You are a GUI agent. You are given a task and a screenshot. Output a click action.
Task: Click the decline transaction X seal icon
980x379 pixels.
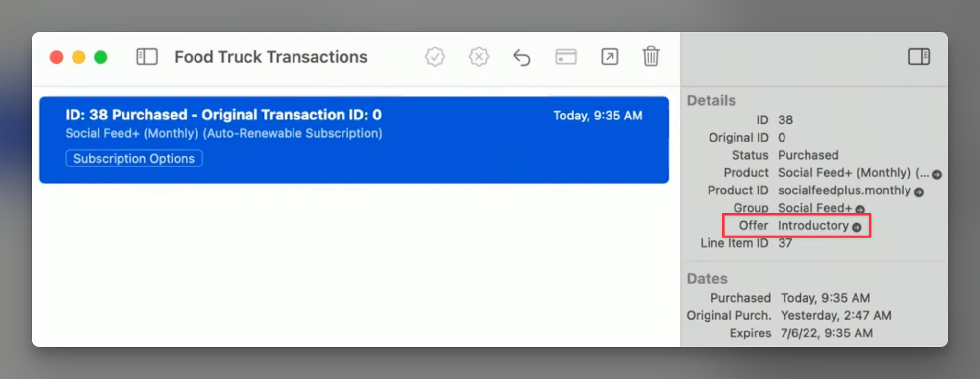click(x=478, y=57)
